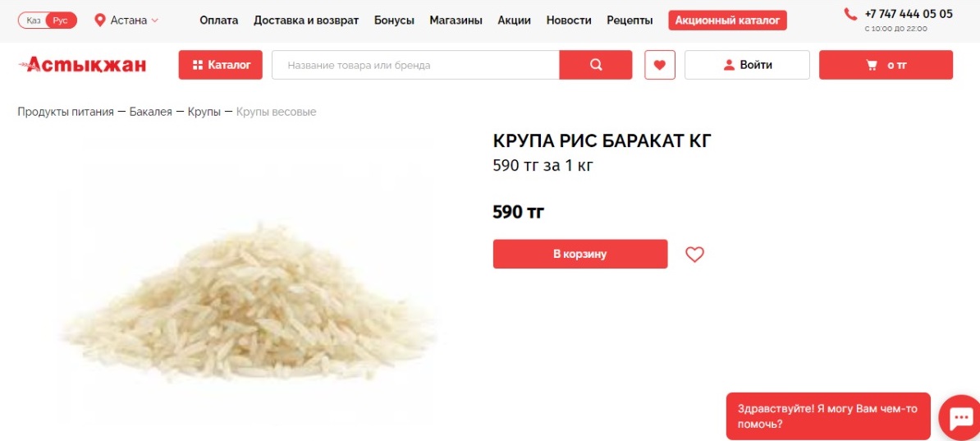Click the phone icon beside the number
980x441 pixels.
[x=850, y=14]
